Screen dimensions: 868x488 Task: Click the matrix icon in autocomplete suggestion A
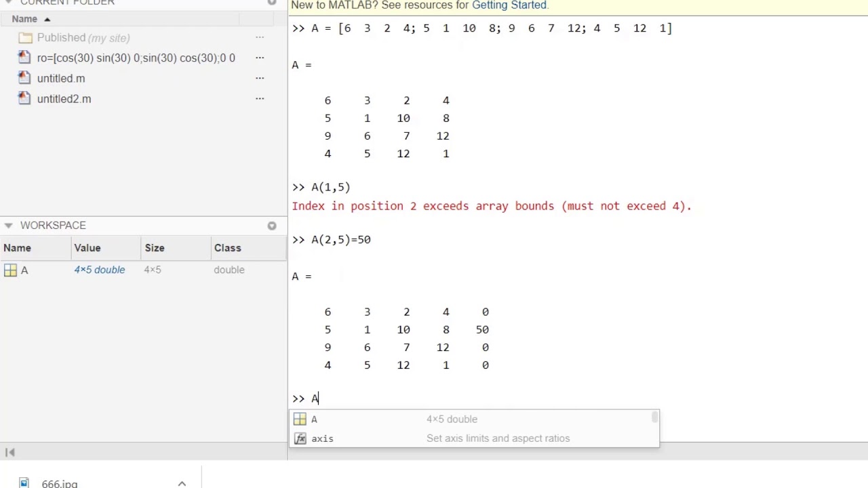pyautogui.click(x=300, y=420)
